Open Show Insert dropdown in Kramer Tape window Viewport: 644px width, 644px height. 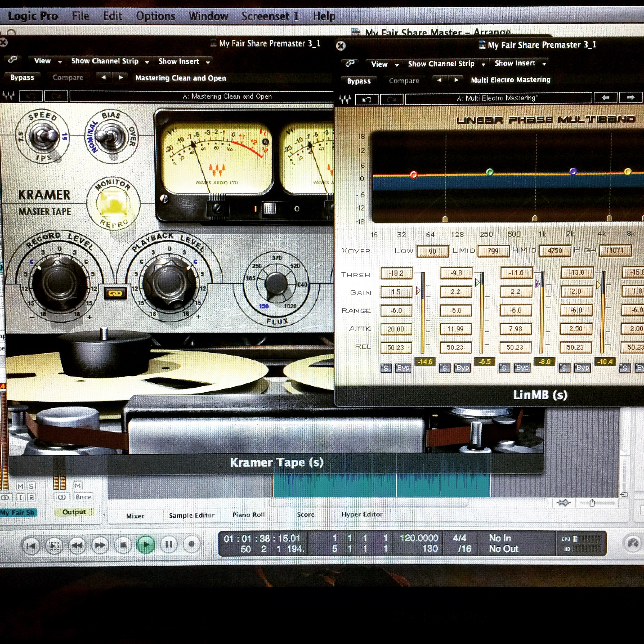(184, 61)
